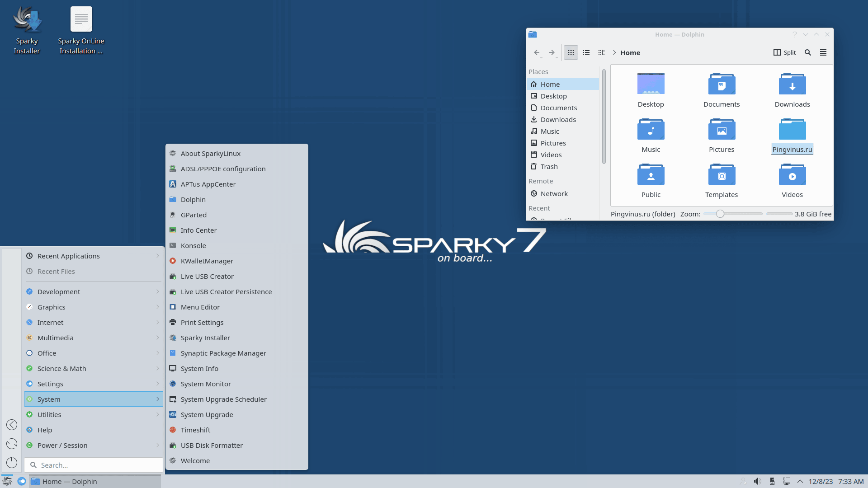This screenshot has height=488, width=868.
Task: Launch GParted from the System menu
Action: [x=193, y=215]
